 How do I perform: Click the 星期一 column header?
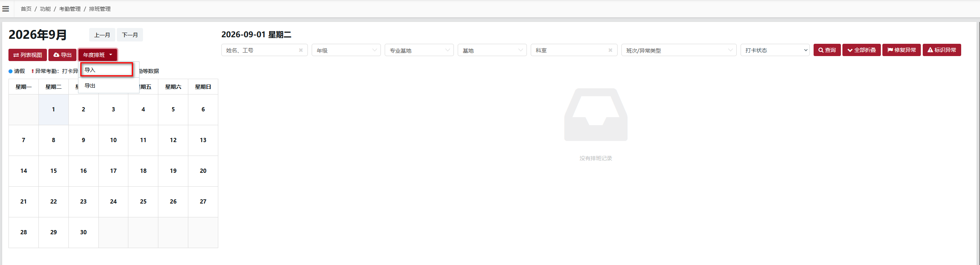(x=23, y=87)
